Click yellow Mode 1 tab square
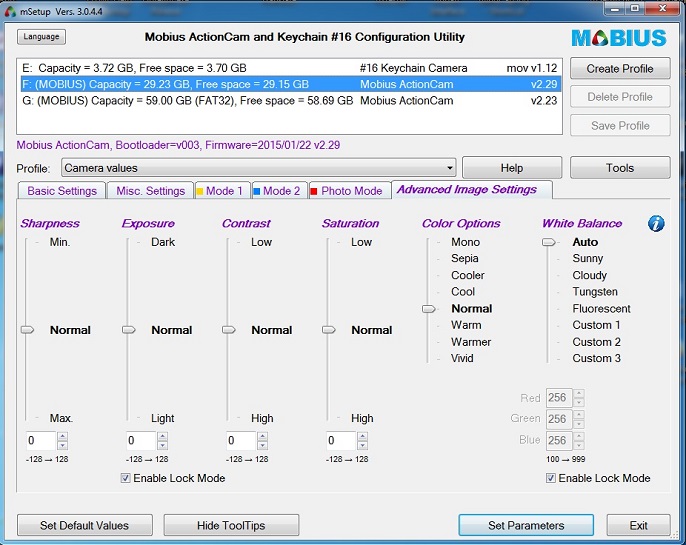 pos(200,191)
